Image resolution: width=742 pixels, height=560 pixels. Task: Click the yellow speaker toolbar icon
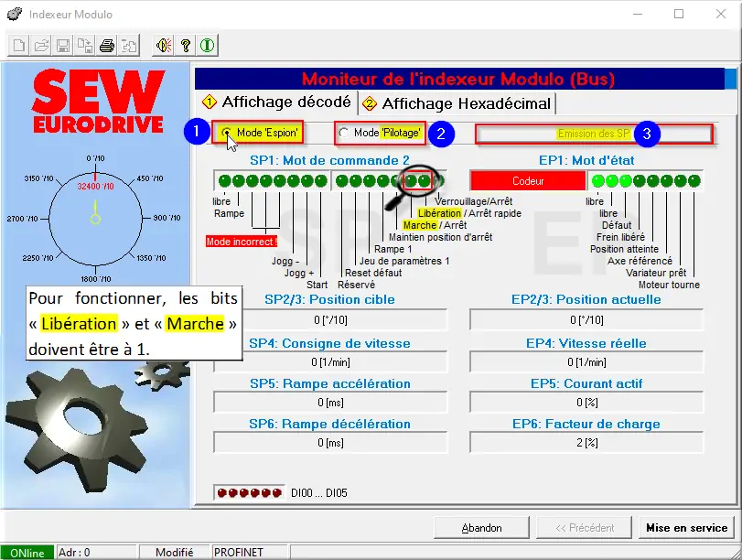(x=164, y=46)
